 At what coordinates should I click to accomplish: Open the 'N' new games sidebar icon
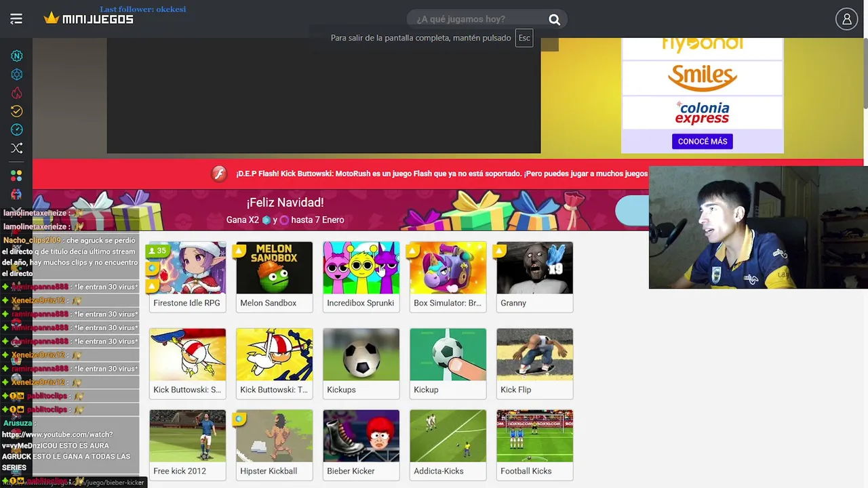pyautogui.click(x=17, y=56)
